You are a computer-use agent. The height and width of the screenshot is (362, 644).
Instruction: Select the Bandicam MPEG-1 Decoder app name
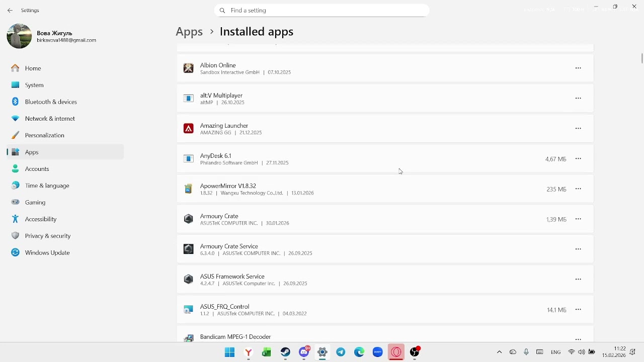[x=235, y=337]
